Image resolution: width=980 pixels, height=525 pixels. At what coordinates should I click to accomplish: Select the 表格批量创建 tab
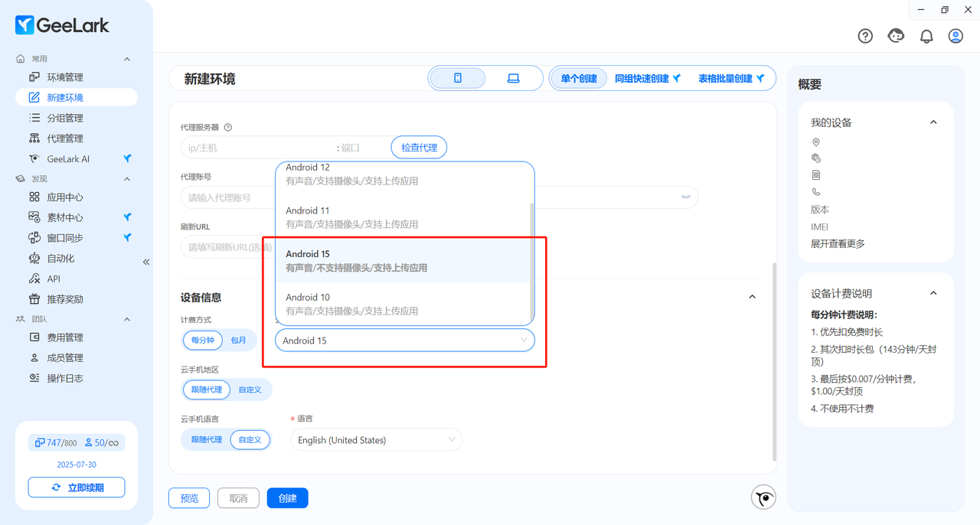[731, 78]
